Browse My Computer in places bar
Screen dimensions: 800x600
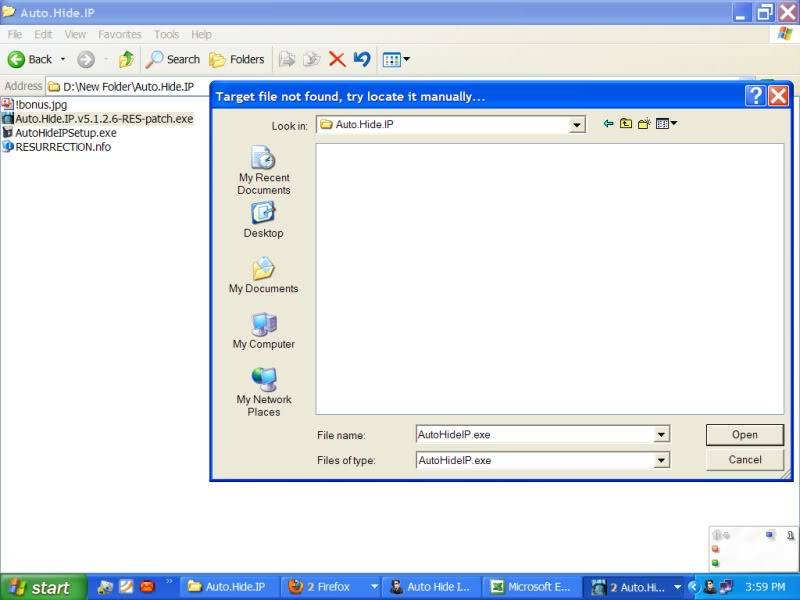[264, 331]
